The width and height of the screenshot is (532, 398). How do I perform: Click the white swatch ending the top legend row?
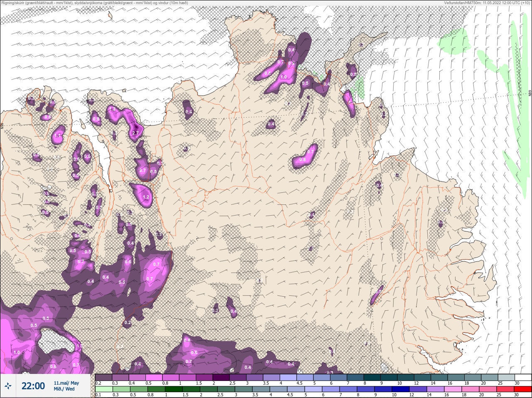click(523, 377)
